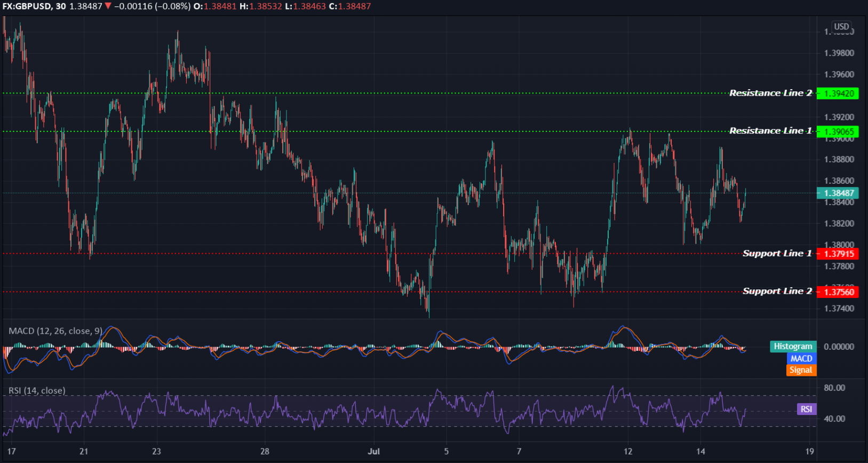Click the purple RSI legend label
Image resolution: width=868 pixels, height=463 pixels.
pos(807,409)
